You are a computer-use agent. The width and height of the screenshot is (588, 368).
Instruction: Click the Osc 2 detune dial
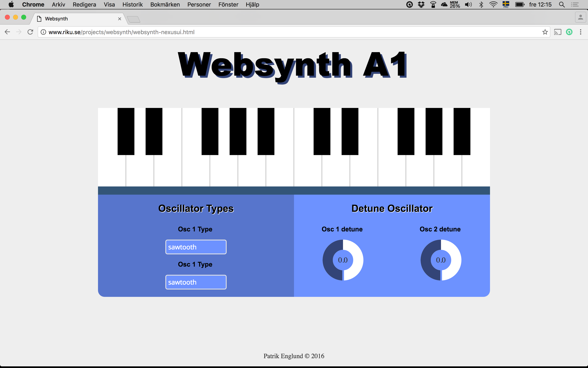coord(441,260)
